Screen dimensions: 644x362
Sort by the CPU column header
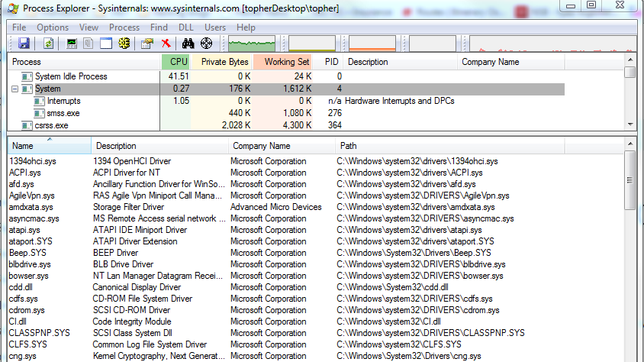tap(175, 62)
